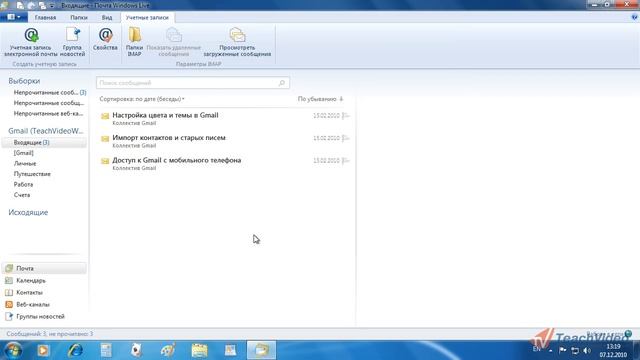Switch to the Вид ribbon tab
The height and width of the screenshot is (360, 640).
tap(107, 18)
